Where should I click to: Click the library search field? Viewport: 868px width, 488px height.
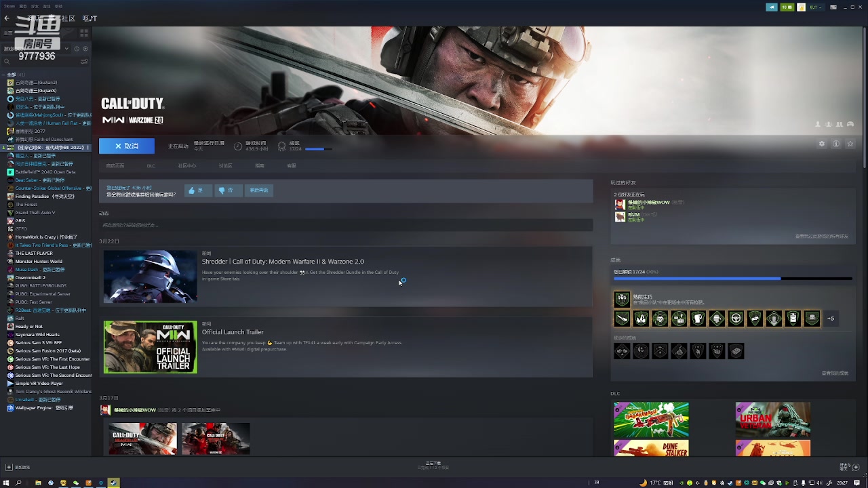point(41,61)
